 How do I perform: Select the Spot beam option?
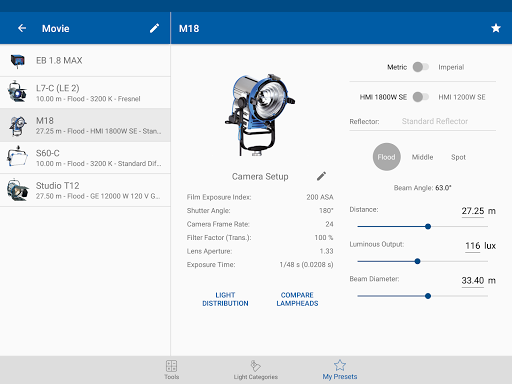click(x=458, y=157)
